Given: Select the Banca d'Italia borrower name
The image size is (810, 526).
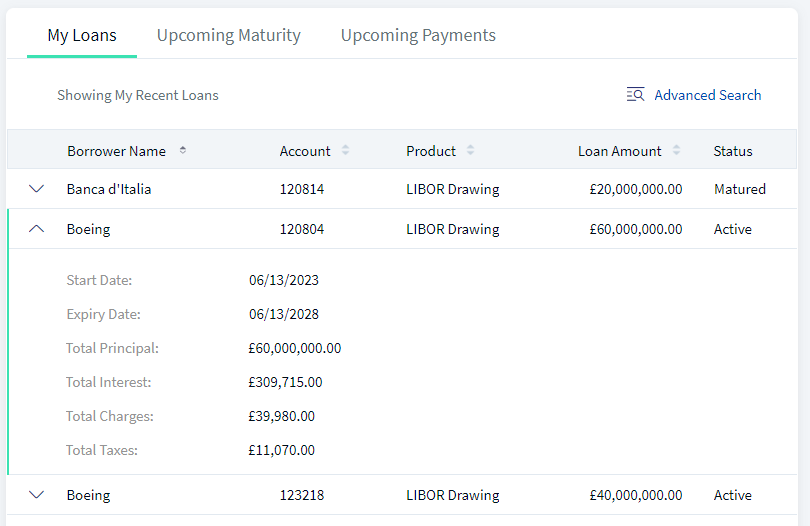Looking at the screenshot, I should (109, 189).
